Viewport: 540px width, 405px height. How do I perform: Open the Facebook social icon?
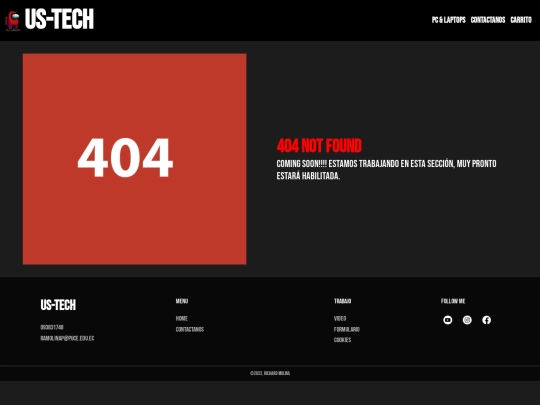pos(486,320)
